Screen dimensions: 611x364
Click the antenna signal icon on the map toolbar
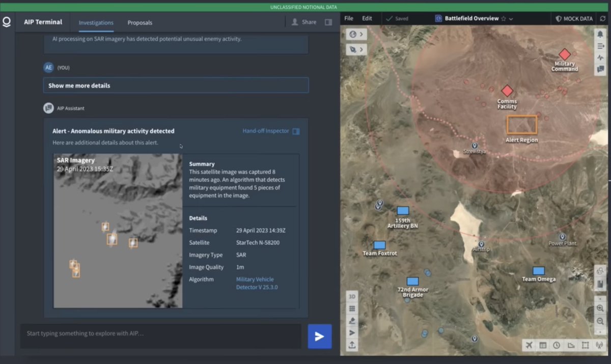[598, 345]
